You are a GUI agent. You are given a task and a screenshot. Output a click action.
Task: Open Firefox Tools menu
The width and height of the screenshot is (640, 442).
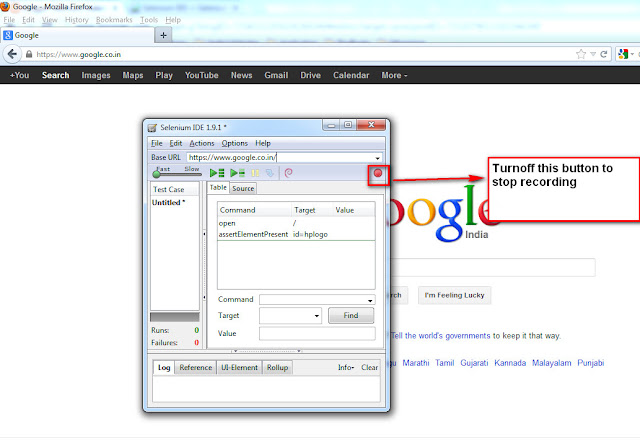point(149,20)
